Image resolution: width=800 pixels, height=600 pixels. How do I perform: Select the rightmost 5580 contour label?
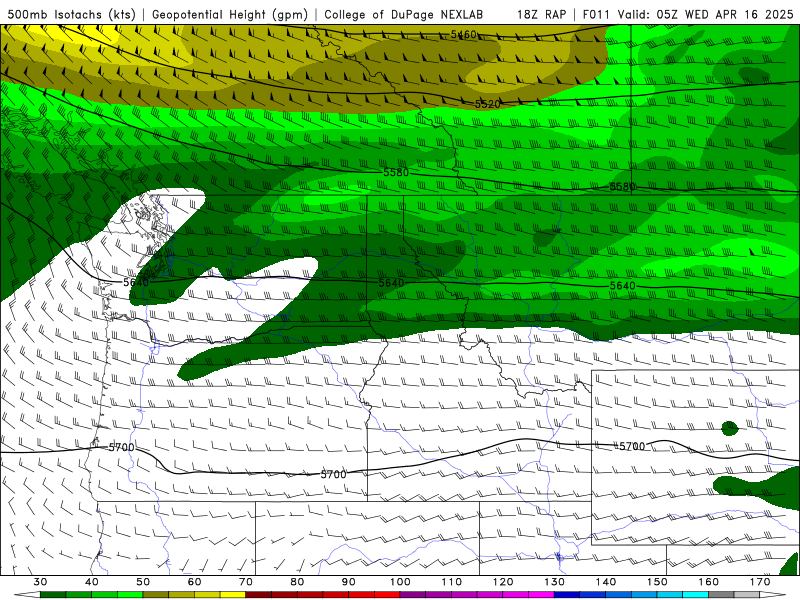click(622, 187)
